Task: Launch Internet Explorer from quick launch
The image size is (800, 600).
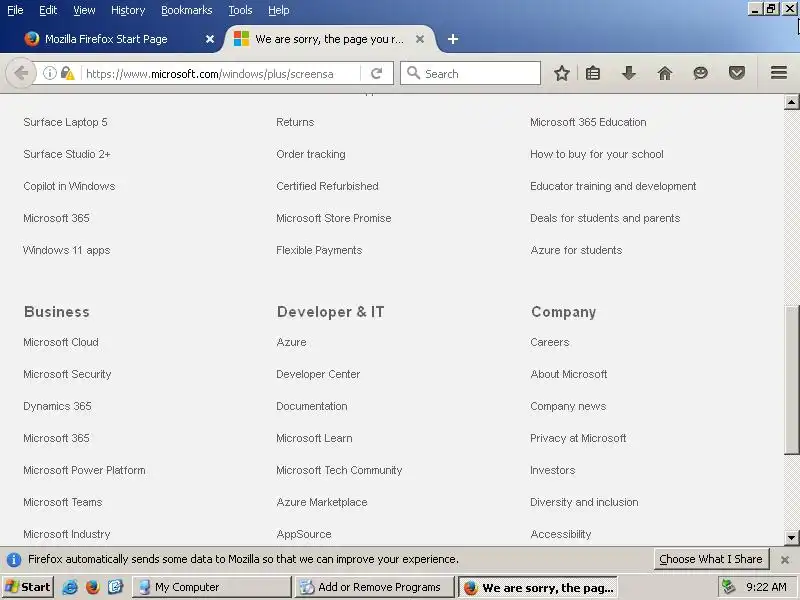Action: pyautogui.click(x=70, y=587)
